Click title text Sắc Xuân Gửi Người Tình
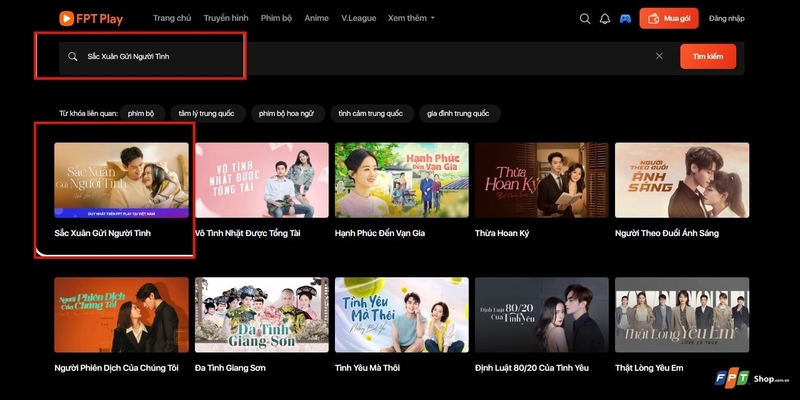Screen dimensions: 800x400 103,233
